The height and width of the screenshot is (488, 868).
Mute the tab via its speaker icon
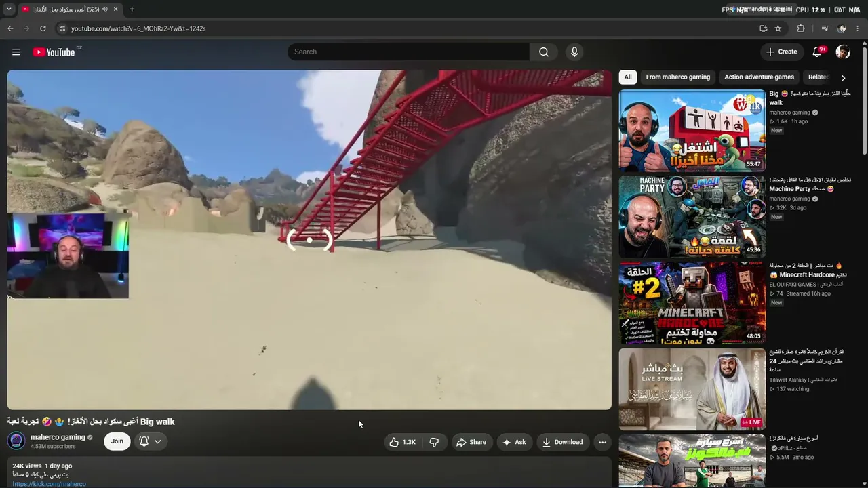tap(104, 9)
